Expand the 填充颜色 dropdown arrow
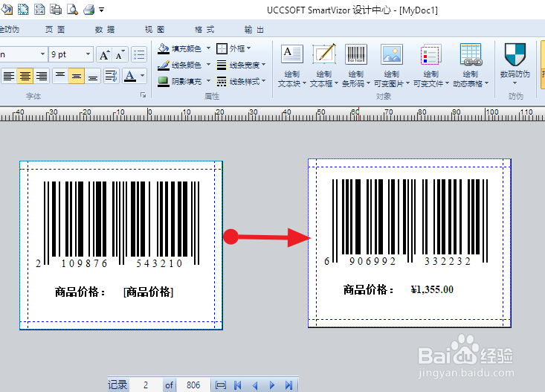The width and height of the screenshot is (545, 392). pos(208,48)
